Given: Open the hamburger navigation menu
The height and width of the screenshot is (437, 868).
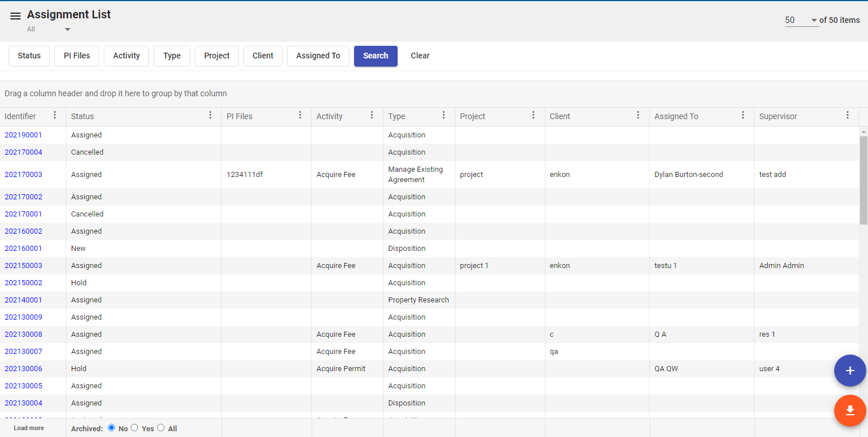Looking at the screenshot, I should (x=15, y=16).
